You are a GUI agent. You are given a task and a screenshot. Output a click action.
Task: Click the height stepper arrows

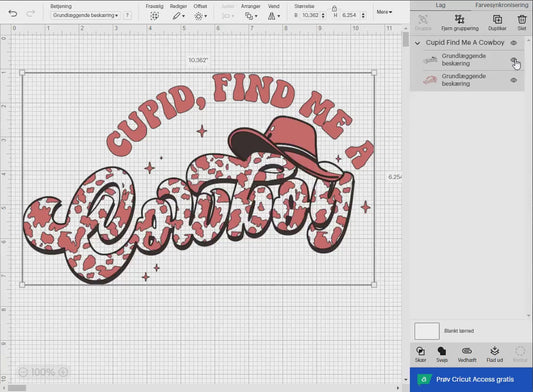[363, 15]
